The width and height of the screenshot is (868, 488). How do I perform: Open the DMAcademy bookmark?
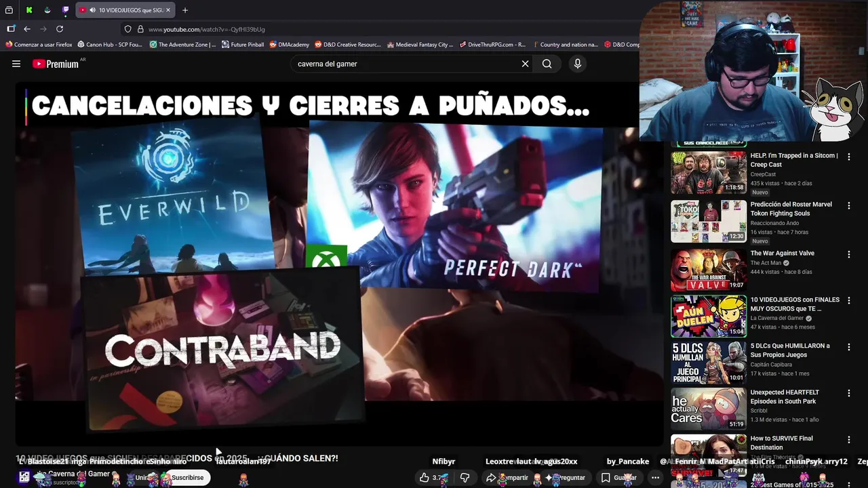click(x=289, y=45)
